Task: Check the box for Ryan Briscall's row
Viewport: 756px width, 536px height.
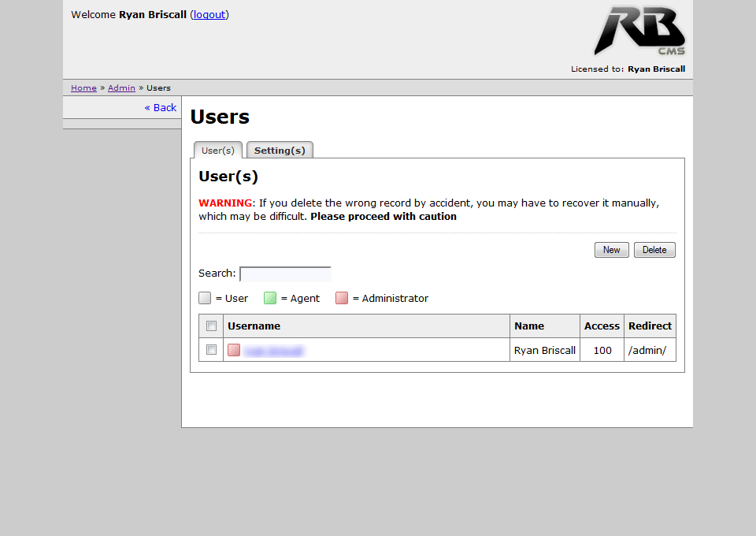Action: 211,350
